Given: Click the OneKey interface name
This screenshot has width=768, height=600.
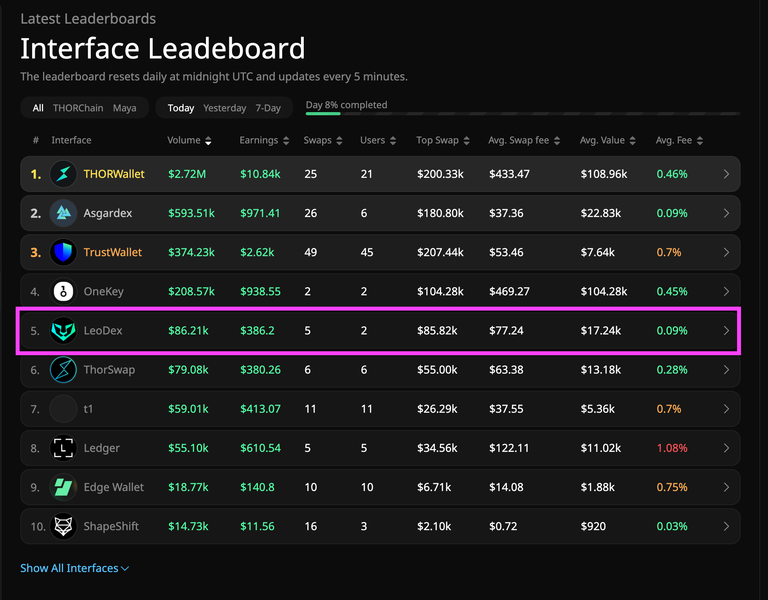Looking at the screenshot, I should click(x=103, y=291).
